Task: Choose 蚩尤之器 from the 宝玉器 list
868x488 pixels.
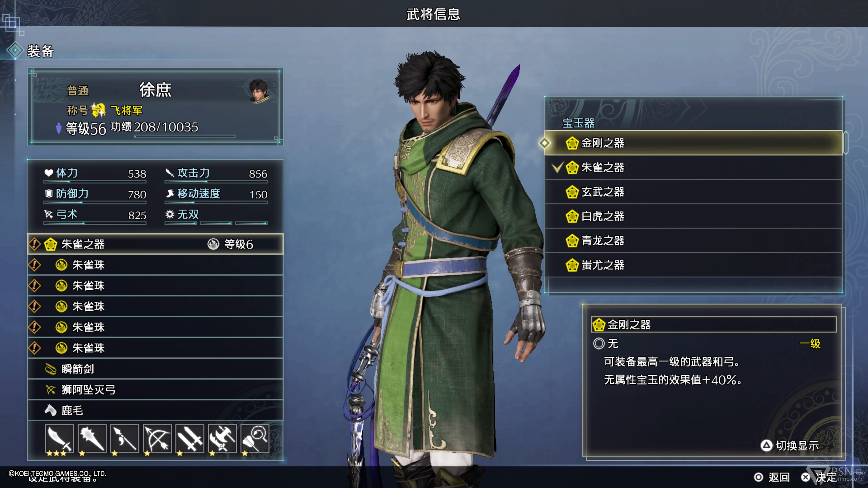Action: [693, 265]
